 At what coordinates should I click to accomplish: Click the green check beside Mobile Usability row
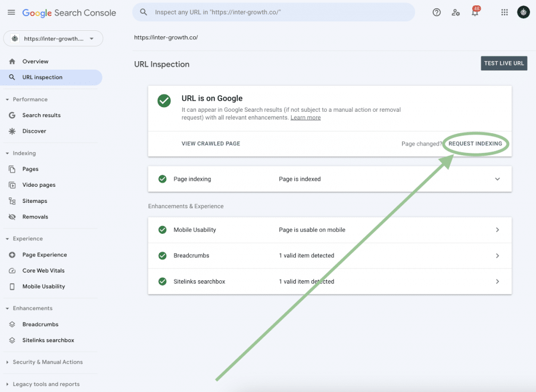pyautogui.click(x=163, y=230)
